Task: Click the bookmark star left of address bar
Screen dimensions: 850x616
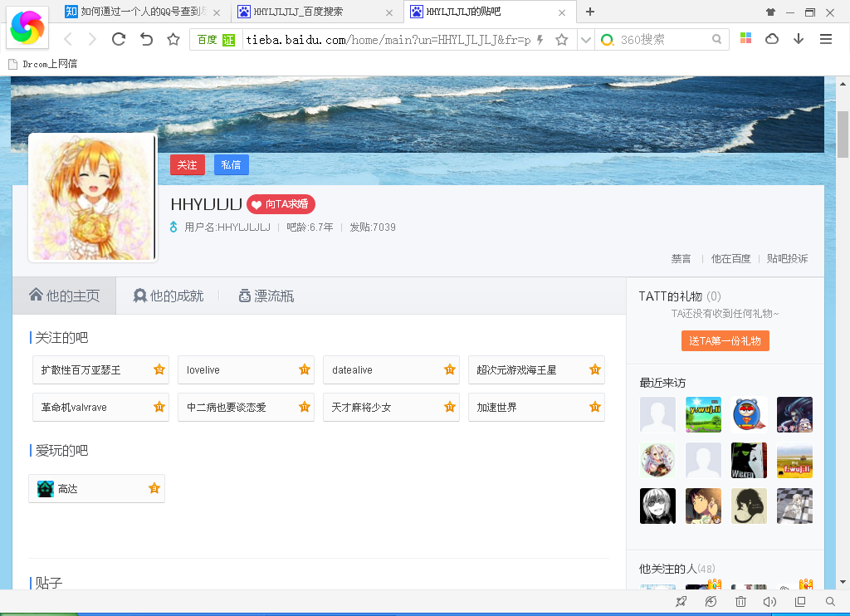Action: tap(173, 39)
